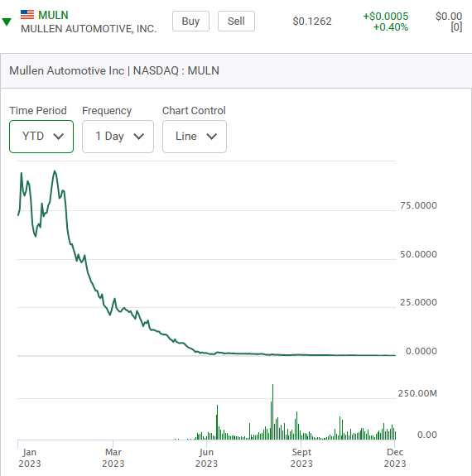Screen dimensions: 472x476
Task: Click the Dec 2023 timeline label
Action: (x=395, y=458)
